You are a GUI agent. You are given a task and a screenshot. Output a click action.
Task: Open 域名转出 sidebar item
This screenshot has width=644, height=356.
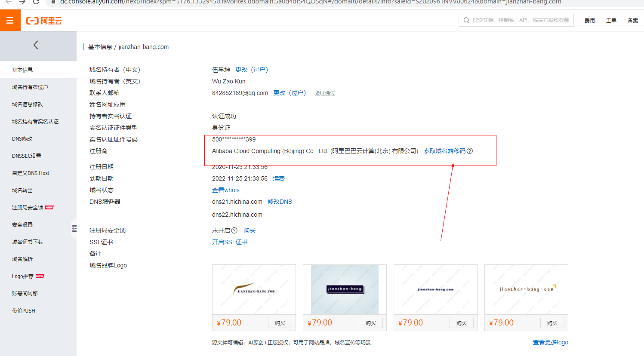pyautogui.click(x=38, y=190)
